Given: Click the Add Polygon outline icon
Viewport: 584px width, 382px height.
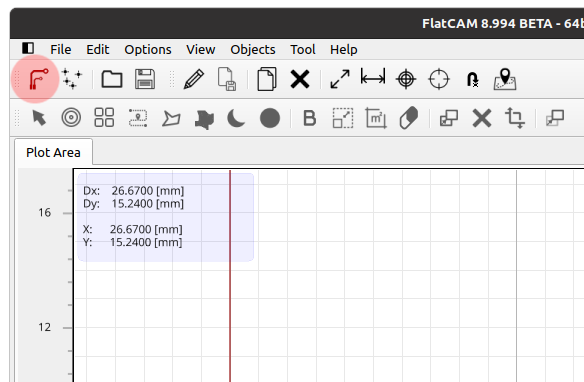Looking at the screenshot, I should (x=171, y=118).
